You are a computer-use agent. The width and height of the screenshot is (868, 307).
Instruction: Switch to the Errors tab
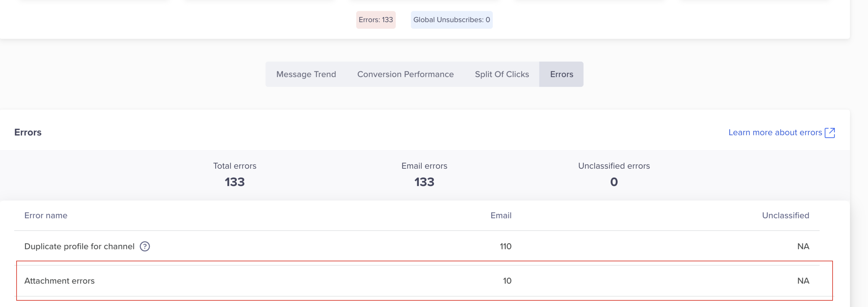(561, 74)
